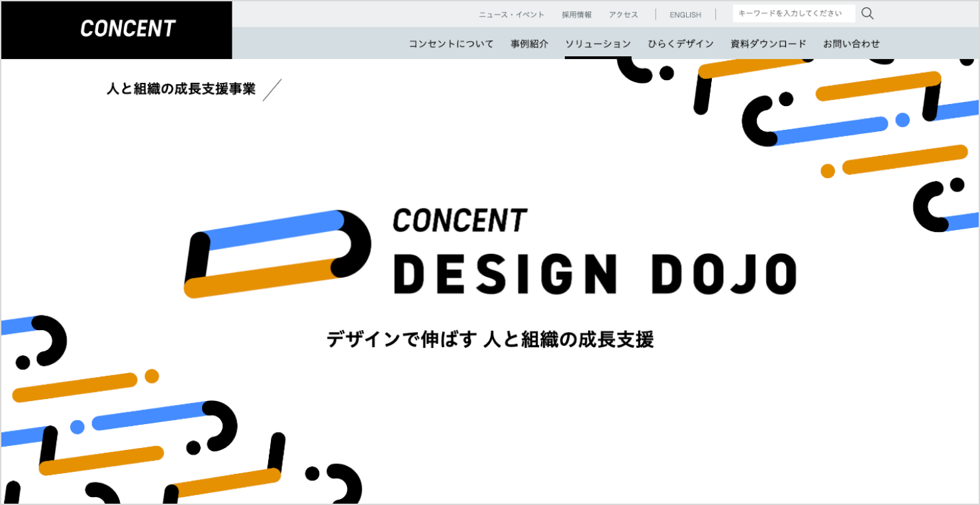Click the 人と組織の成長支援事業 heading

[x=181, y=89]
